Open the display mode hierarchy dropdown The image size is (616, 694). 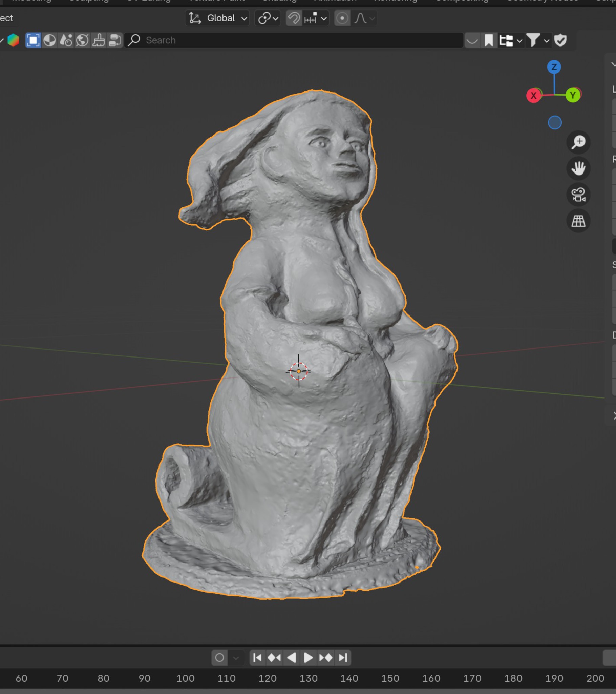pyautogui.click(x=510, y=40)
